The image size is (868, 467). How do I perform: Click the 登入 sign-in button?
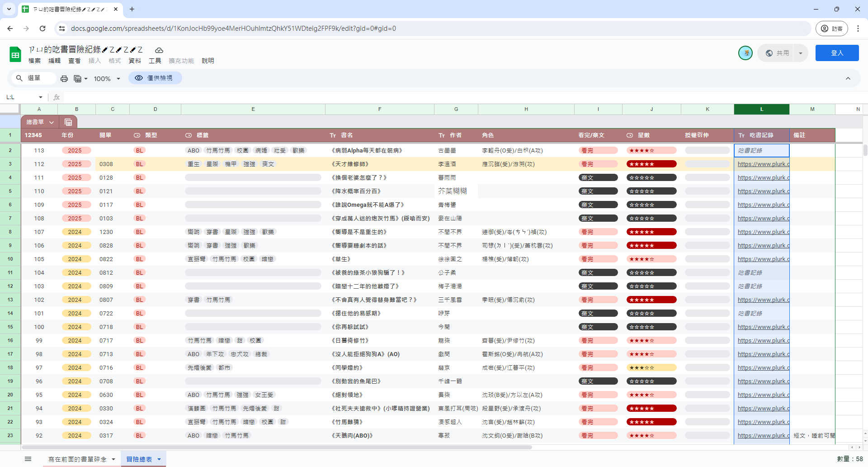(x=837, y=53)
